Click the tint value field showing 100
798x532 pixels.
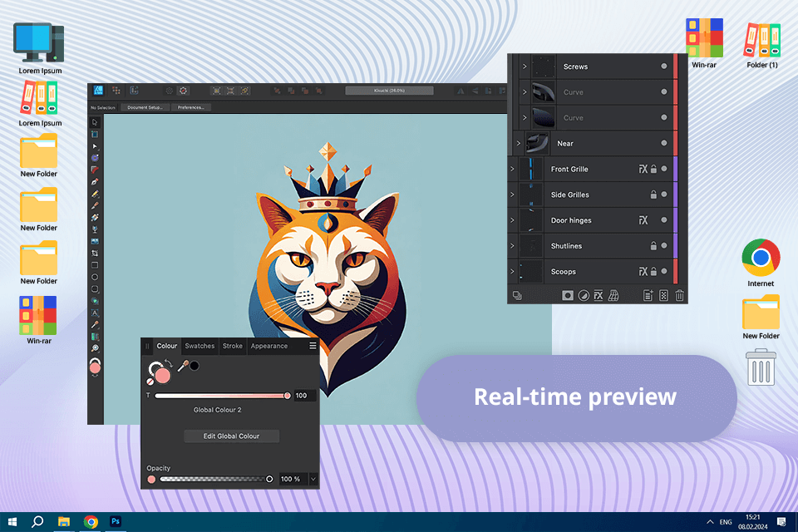pos(304,396)
